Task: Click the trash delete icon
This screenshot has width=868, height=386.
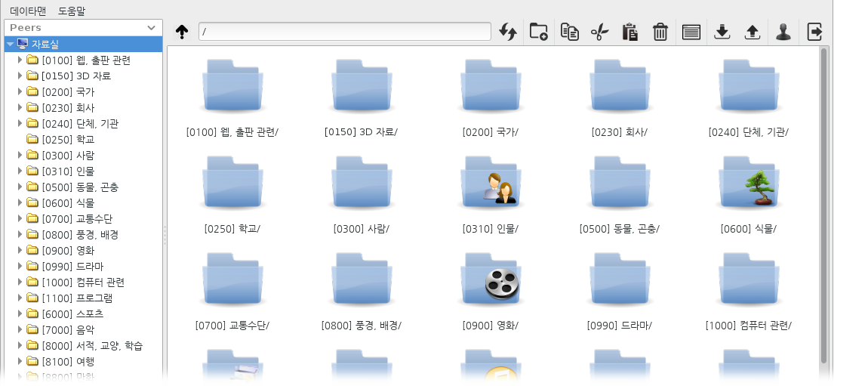Action: tap(660, 32)
